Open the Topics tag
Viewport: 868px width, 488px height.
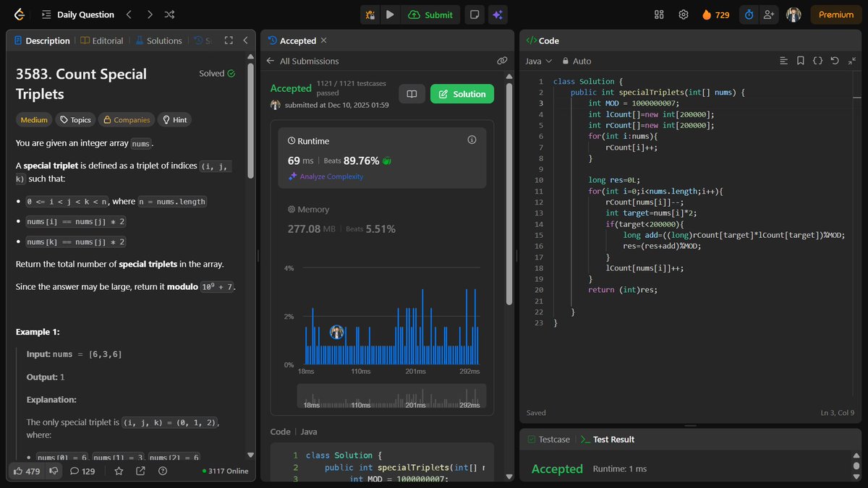(75, 120)
